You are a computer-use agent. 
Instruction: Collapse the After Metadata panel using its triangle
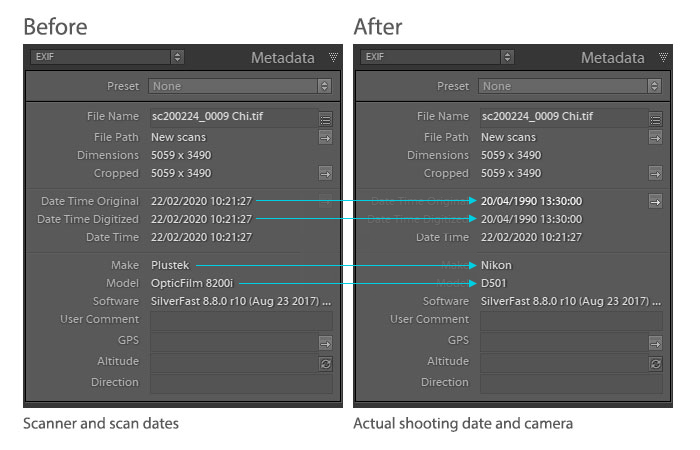click(x=663, y=58)
